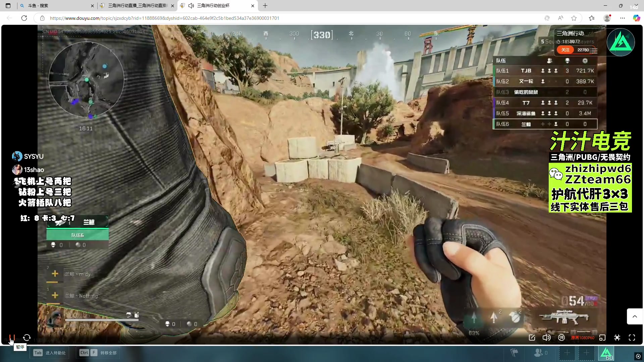Toggle danmaku (弹) comments display
This screenshot has width=644, height=362.
(561, 338)
